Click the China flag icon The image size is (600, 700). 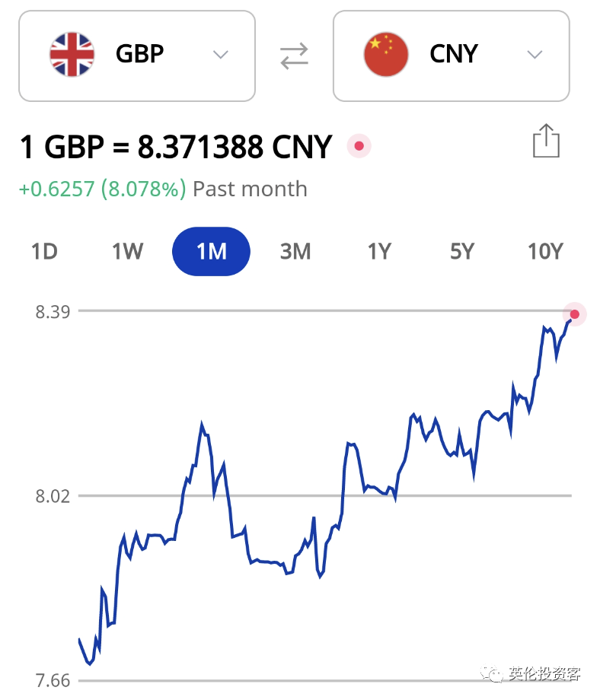(x=386, y=55)
